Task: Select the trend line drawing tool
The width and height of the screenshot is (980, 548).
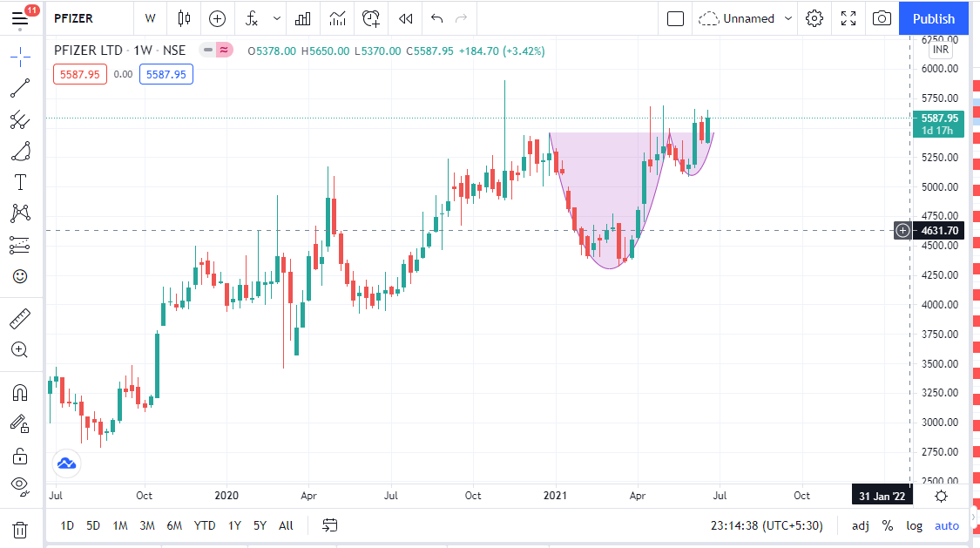Action: click(20, 88)
